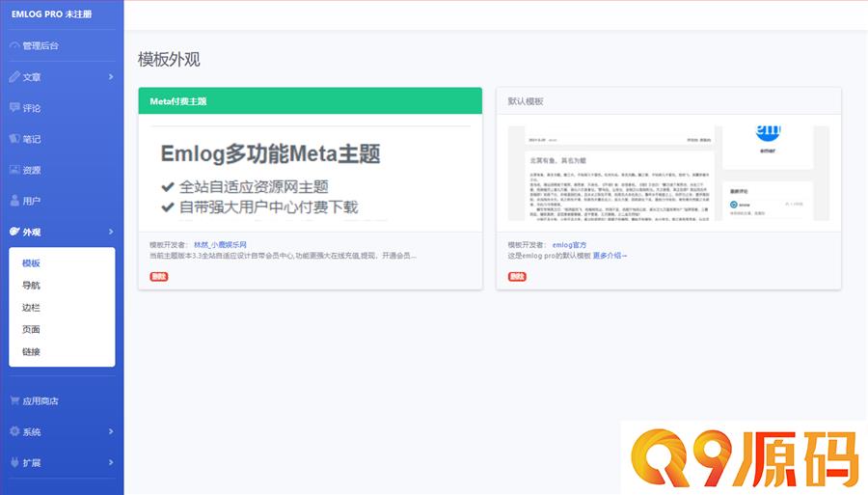Click the red delete button on 默认模板
868x495 pixels.
(x=517, y=276)
